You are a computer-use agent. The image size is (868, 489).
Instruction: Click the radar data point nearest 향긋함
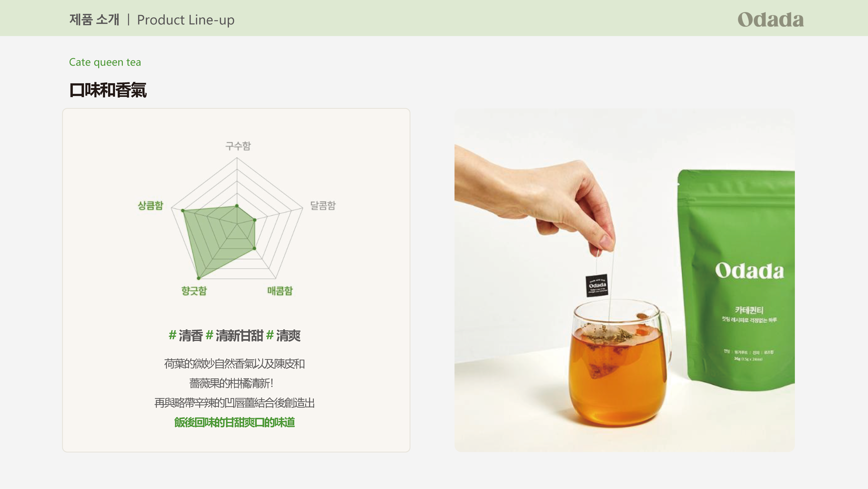coord(199,278)
